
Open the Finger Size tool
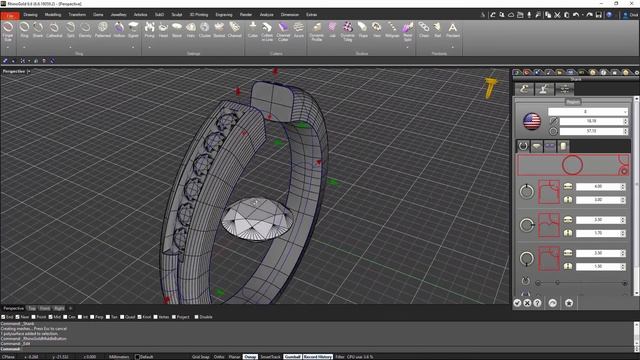click(x=8, y=31)
